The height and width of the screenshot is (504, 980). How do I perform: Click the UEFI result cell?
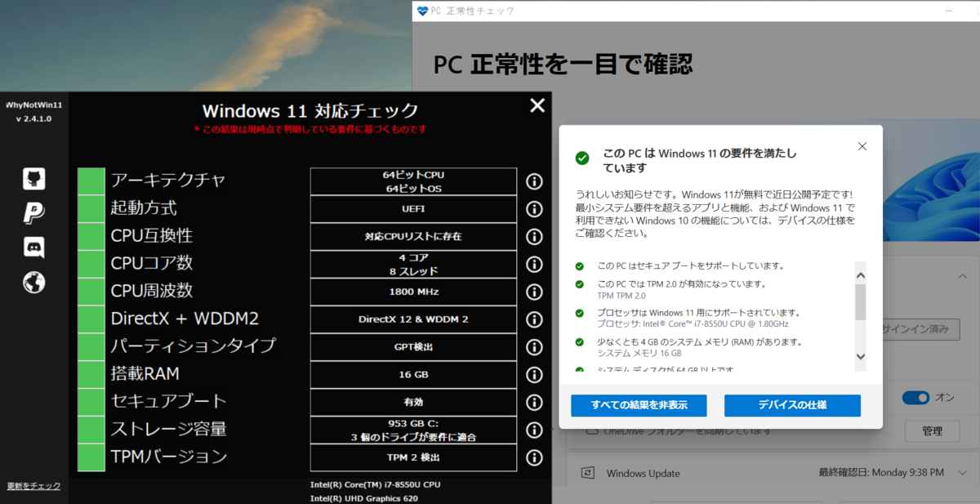[x=413, y=209]
